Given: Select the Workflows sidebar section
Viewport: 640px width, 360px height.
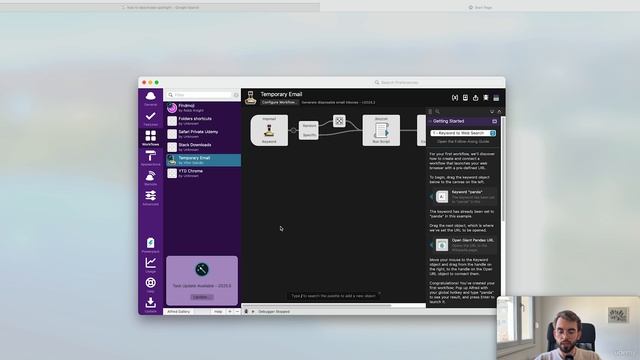Looking at the screenshot, I should pyautogui.click(x=151, y=138).
